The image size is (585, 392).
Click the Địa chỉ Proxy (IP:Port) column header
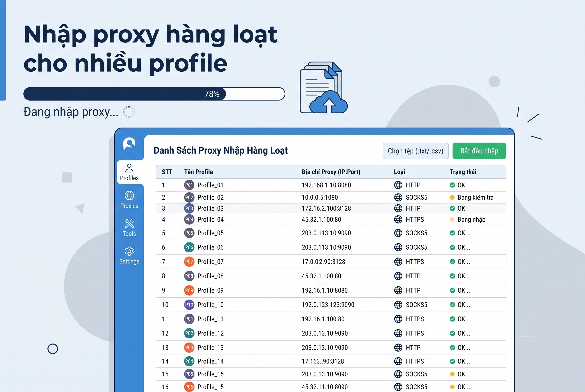(331, 172)
